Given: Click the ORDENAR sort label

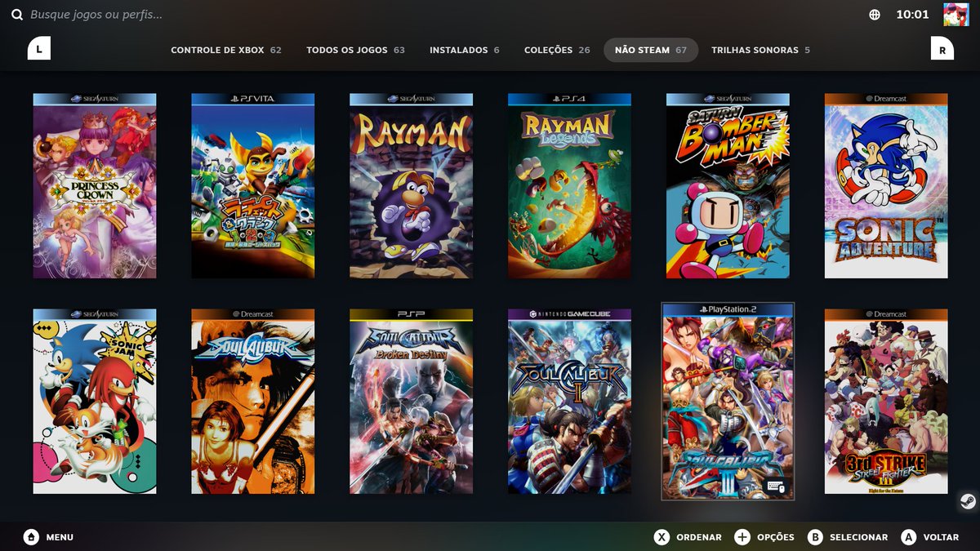Looking at the screenshot, I should pos(699,537).
